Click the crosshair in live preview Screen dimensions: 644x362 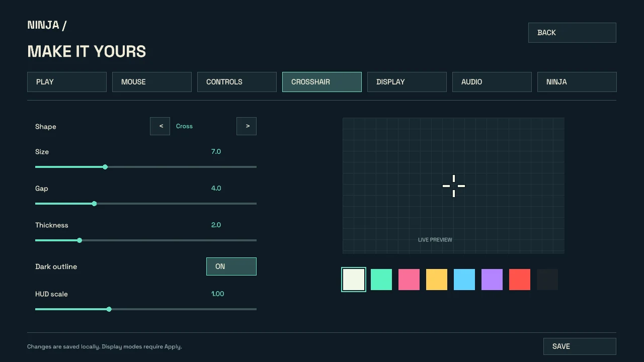(x=454, y=186)
